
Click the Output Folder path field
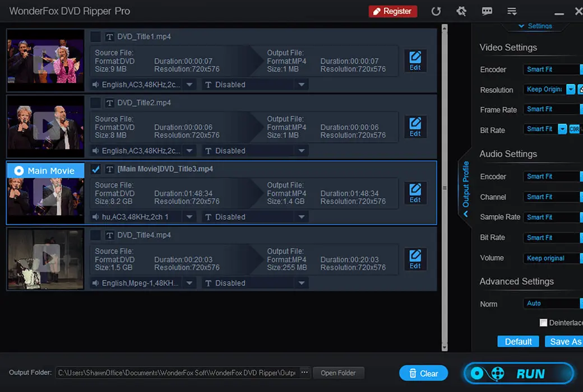click(x=177, y=372)
